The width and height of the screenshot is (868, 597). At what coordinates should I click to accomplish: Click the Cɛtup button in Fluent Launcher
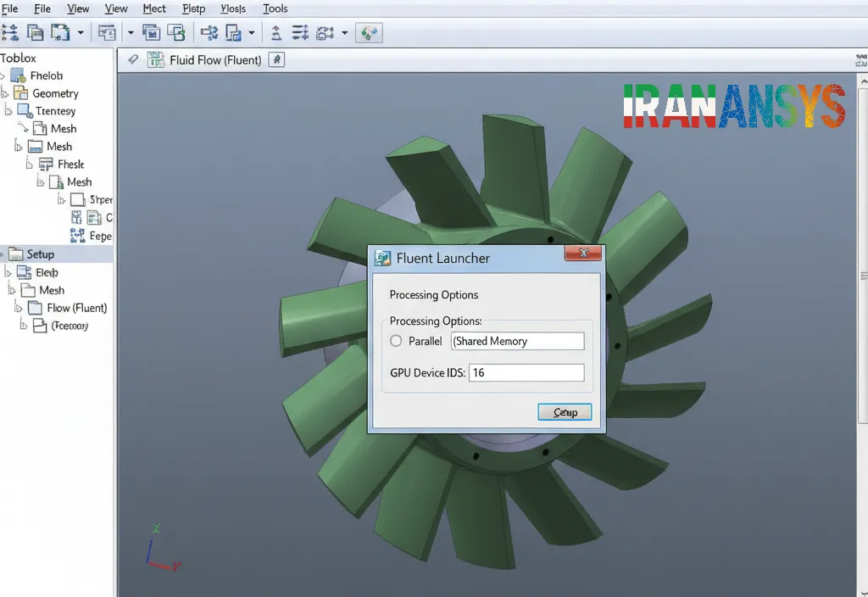565,412
